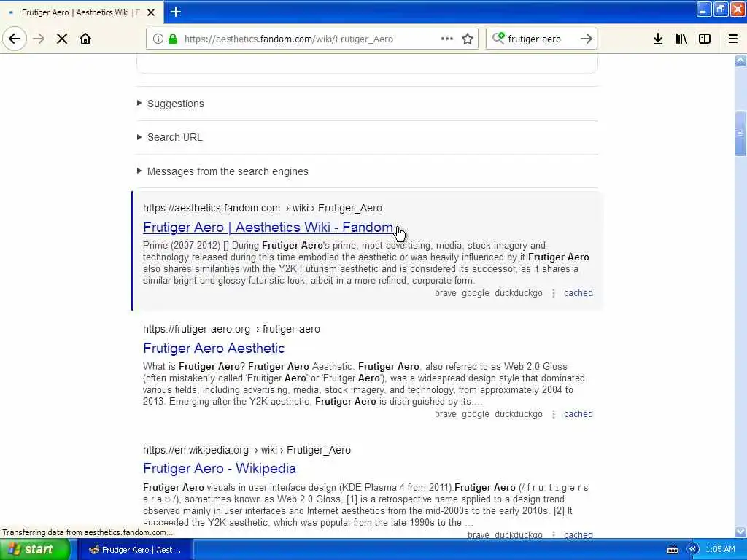The width and height of the screenshot is (747, 560).
Task: Click the forward navigation arrow
Action: pos(39,39)
